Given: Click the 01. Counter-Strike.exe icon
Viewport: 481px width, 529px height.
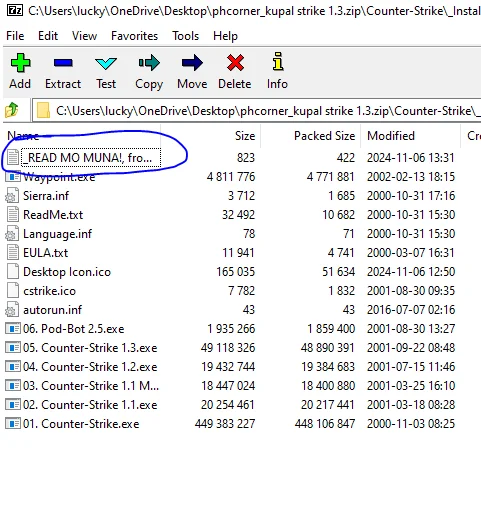Looking at the screenshot, I should tap(13, 424).
